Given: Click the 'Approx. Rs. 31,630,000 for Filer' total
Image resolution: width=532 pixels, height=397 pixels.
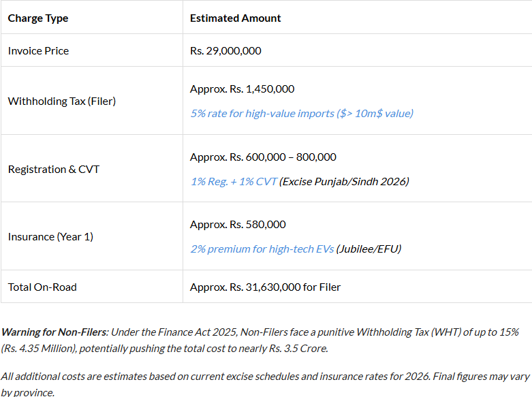Looking at the screenshot, I should pos(265,287).
